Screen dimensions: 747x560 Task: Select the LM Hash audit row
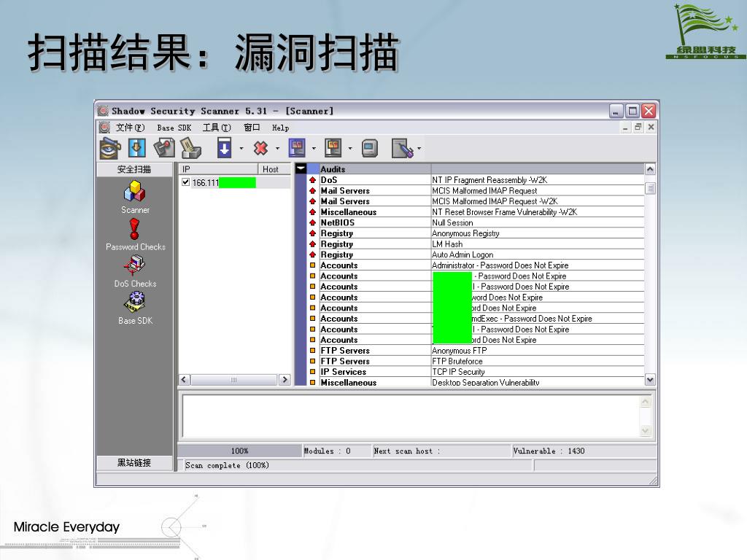pyautogui.click(x=477, y=244)
